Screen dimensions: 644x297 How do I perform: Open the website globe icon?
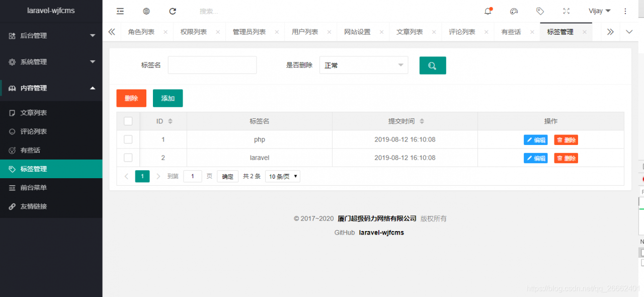146,11
